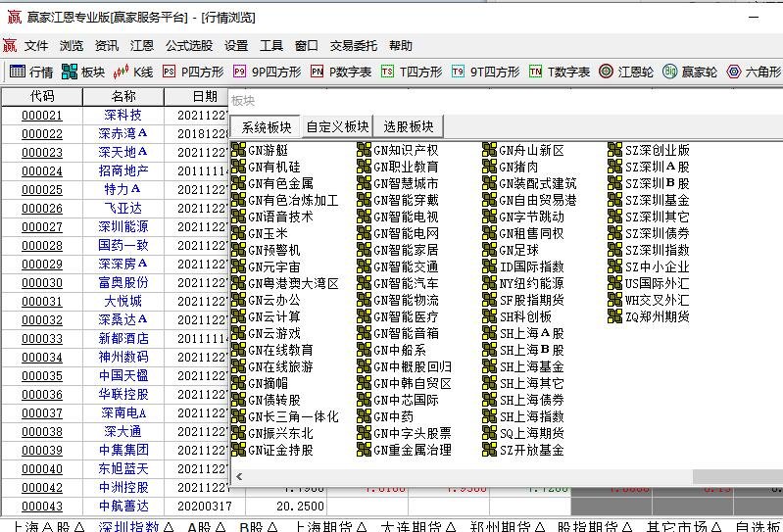Switch to the 自定义板块 tab
The width and height of the screenshot is (783, 532).
pos(337,126)
